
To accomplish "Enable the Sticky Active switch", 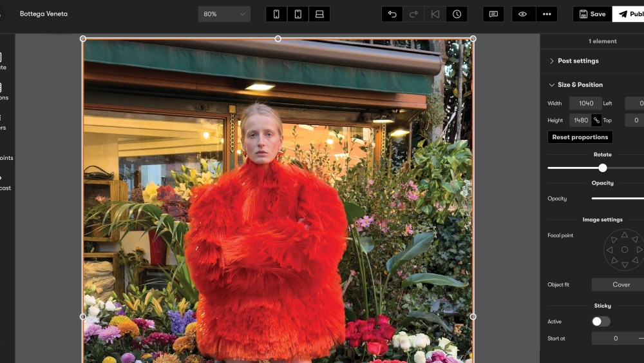I will click(x=600, y=322).
